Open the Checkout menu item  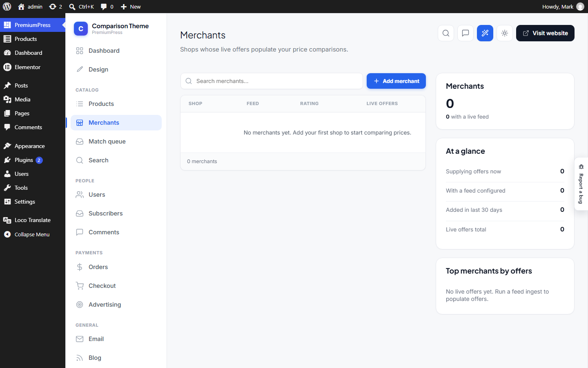[116, 286]
